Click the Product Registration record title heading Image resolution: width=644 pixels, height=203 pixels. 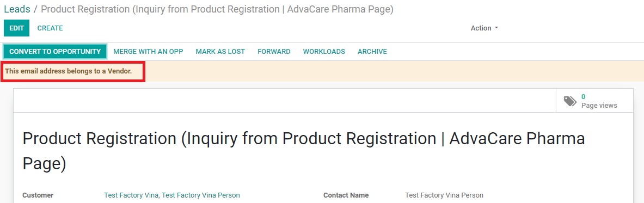(x=304, y=151)
